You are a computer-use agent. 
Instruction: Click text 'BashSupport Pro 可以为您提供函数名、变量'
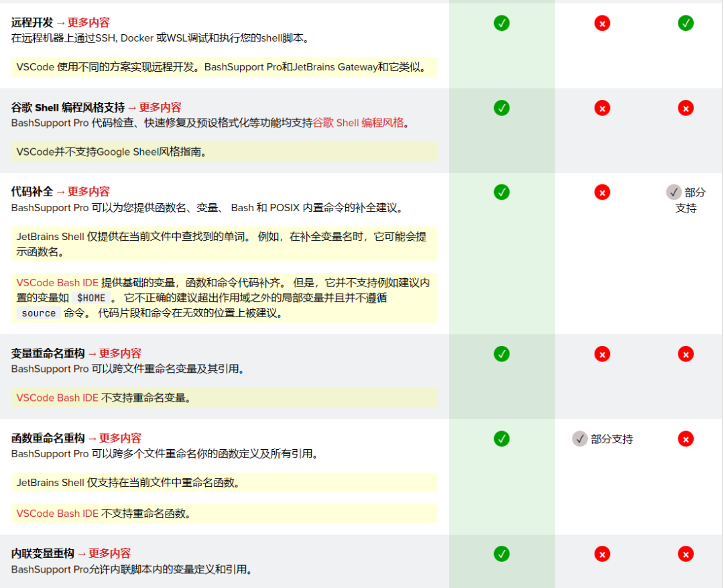tap(207, 208)
